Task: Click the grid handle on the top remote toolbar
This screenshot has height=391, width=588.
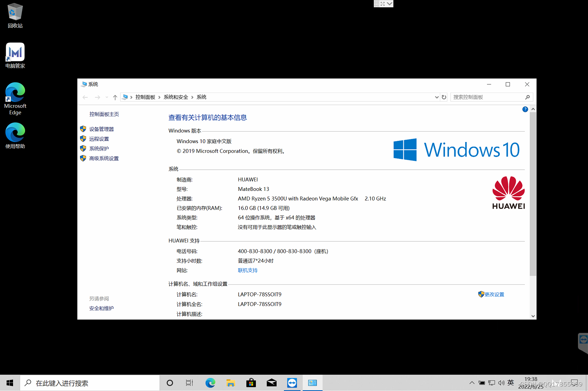Action: pyautogui.click(x=376, y=3)
